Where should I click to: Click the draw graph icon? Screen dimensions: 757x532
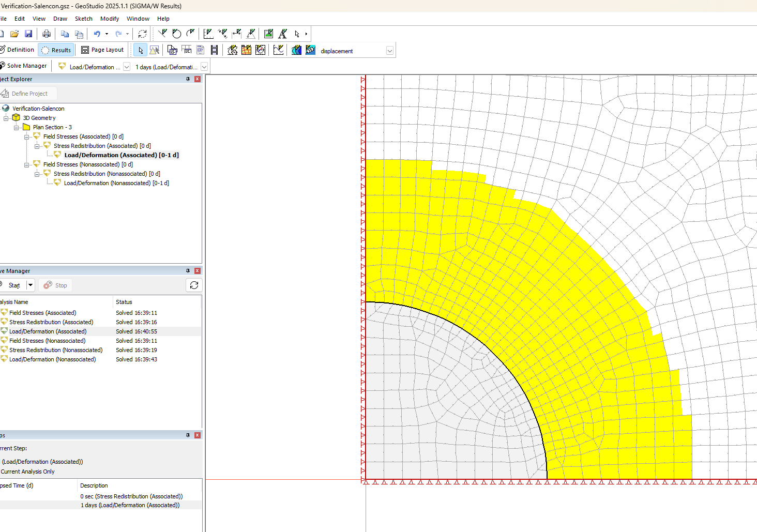tap(278, 50)
